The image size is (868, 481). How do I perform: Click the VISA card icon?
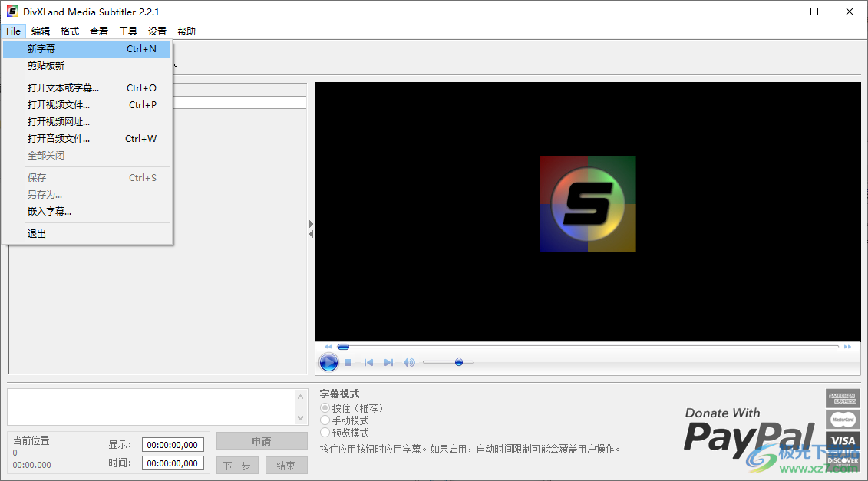(x=843, y=441)
